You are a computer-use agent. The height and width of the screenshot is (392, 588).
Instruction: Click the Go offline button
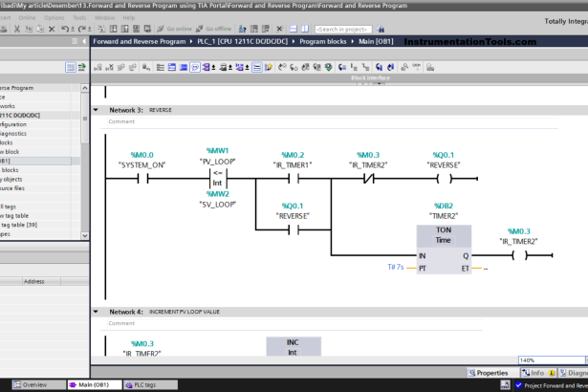pyautogui.click(x=213, y=29)
